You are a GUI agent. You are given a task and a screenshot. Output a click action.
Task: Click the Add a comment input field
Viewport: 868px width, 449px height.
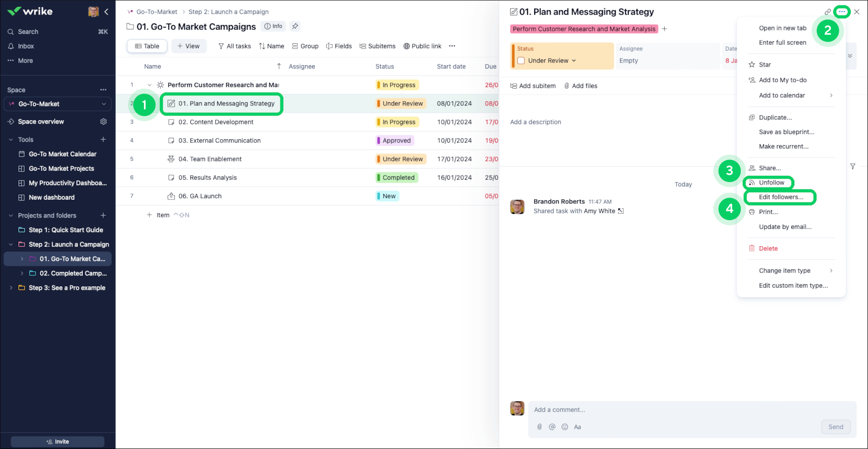[x=674, y=410]
